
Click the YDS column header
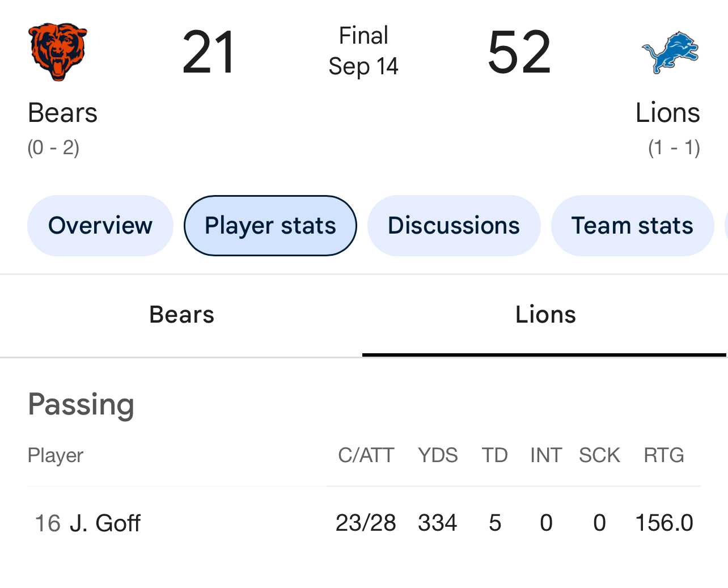[438, 455]
